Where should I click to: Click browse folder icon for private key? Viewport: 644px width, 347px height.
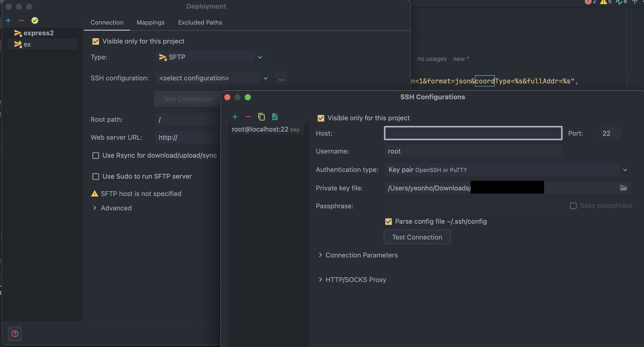tap(623, 188)
